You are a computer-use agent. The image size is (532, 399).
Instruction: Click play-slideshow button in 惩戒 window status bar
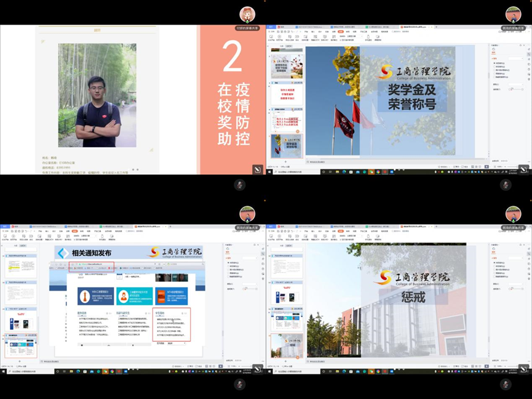tap(486, 366)
